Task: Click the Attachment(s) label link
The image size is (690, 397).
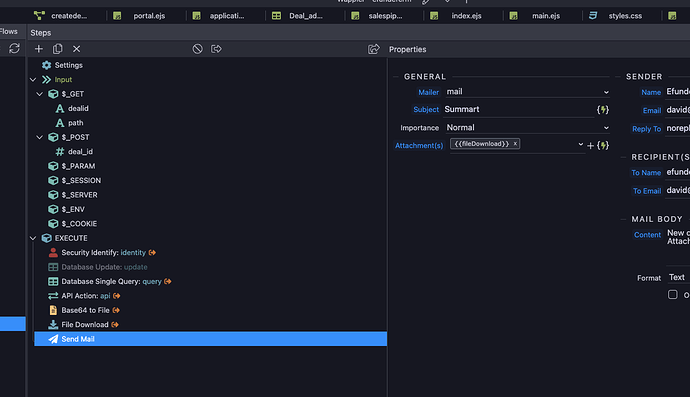Action: (419, 146)
